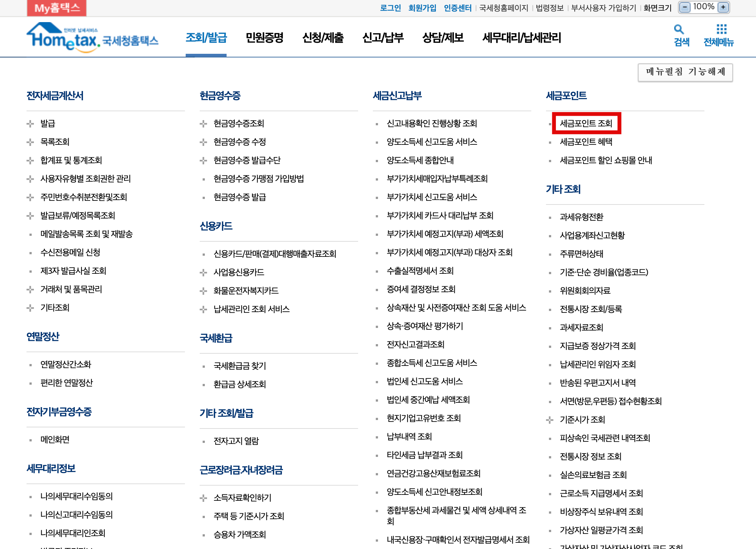The image size is (756, 549).
Task: Expand 거래처 및 품목관리
Action: click(x=71, y=289)
